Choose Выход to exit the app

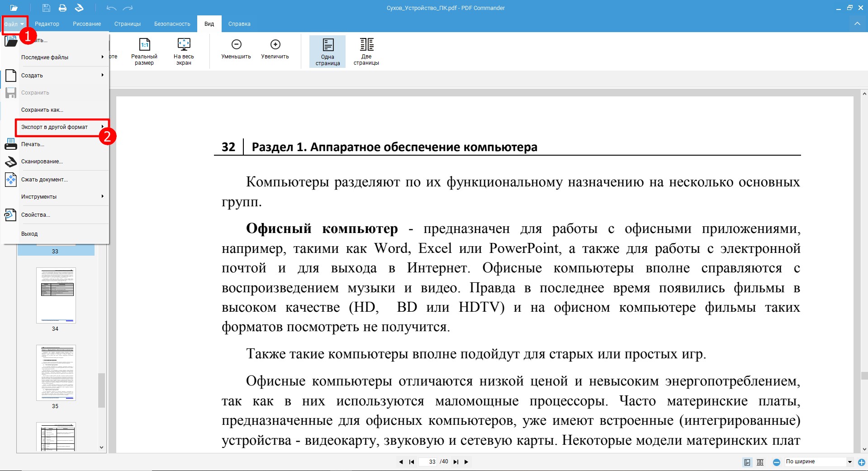tap(56, 234)
